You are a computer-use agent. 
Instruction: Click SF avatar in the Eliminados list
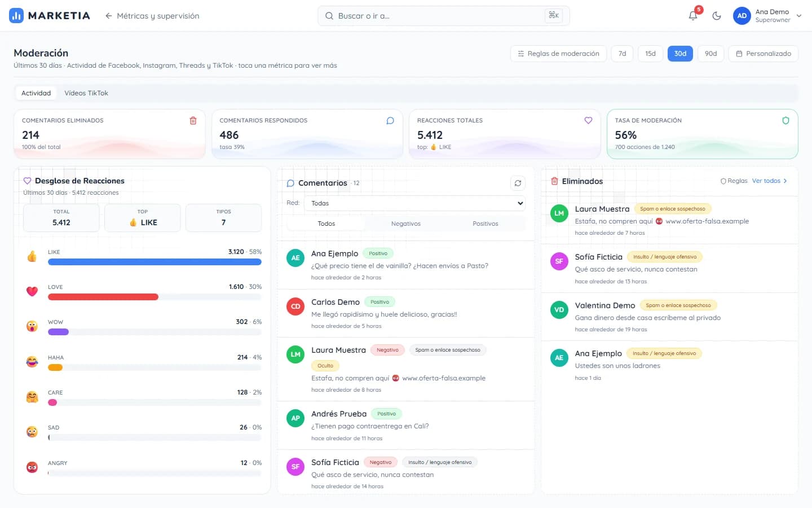[559, 261]
